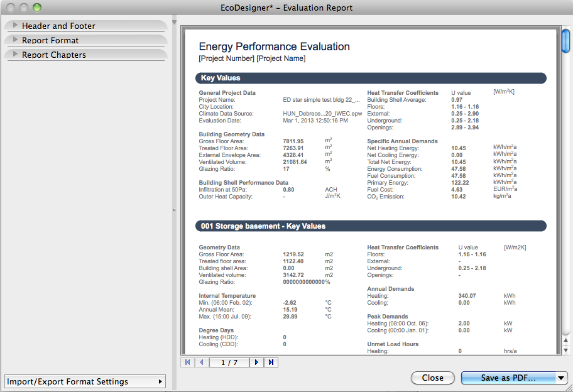The image size is (573, 392).
Task: Click Fuel Cost value 4.63
Action: [x=457, y=190]
